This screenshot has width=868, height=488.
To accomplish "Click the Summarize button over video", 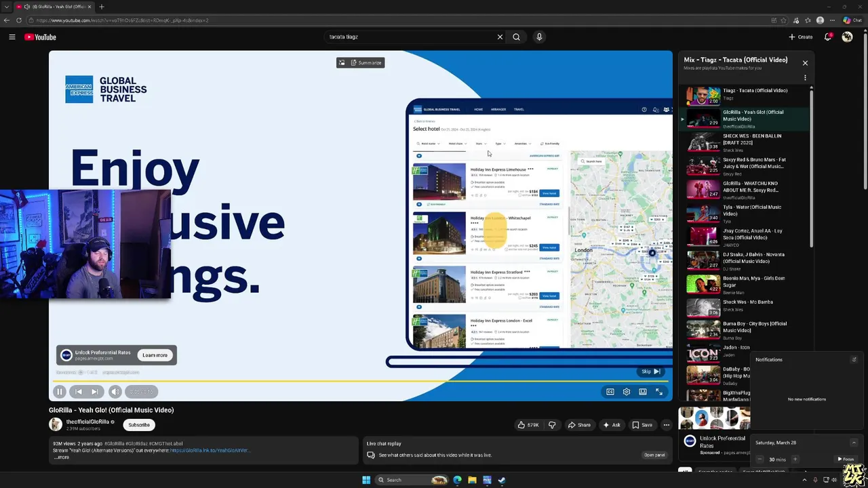I will coord(367,63).
